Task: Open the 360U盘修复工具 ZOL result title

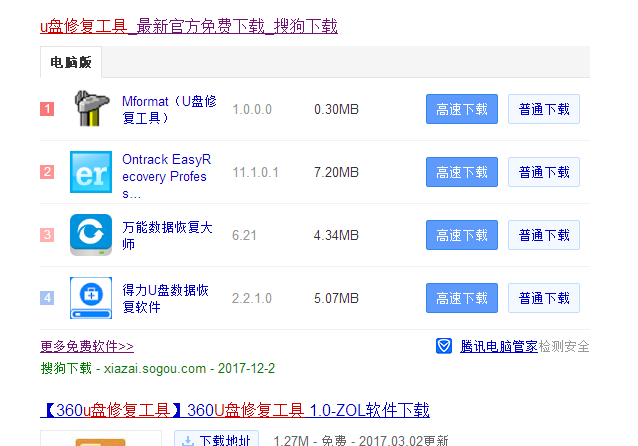Action: (236, 410)
